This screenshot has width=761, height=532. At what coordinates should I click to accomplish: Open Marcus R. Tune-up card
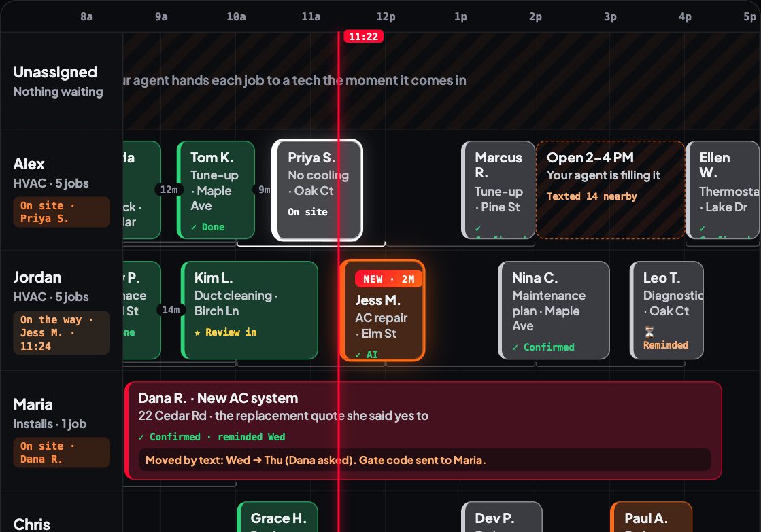click(x=498, y=190)
